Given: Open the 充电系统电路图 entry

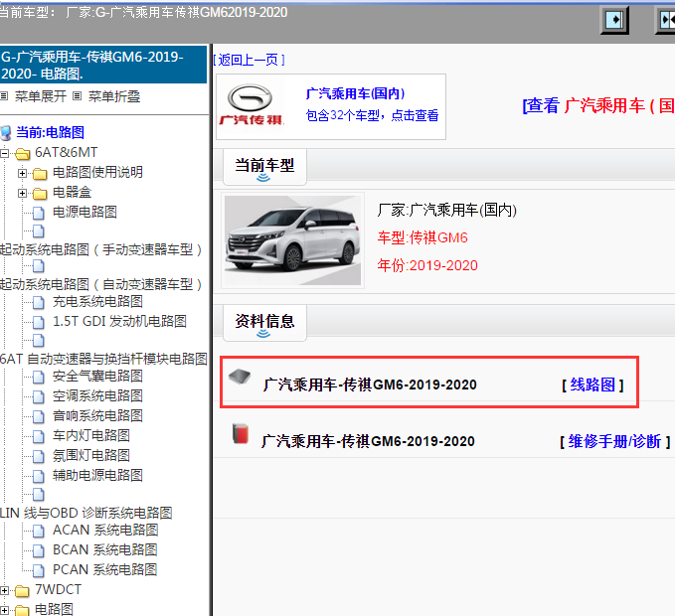Looking at the screenshot, I should (x=97, y=302).
